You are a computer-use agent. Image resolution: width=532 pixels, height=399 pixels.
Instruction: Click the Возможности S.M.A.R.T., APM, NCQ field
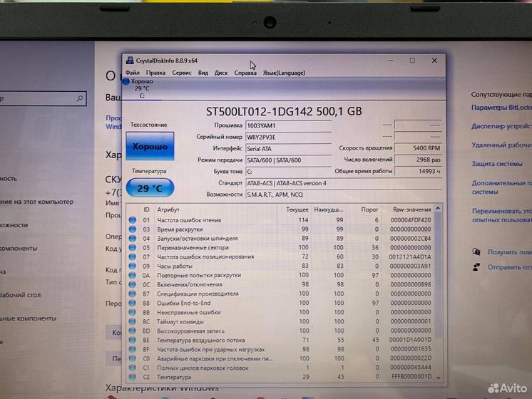coord(343,195)
